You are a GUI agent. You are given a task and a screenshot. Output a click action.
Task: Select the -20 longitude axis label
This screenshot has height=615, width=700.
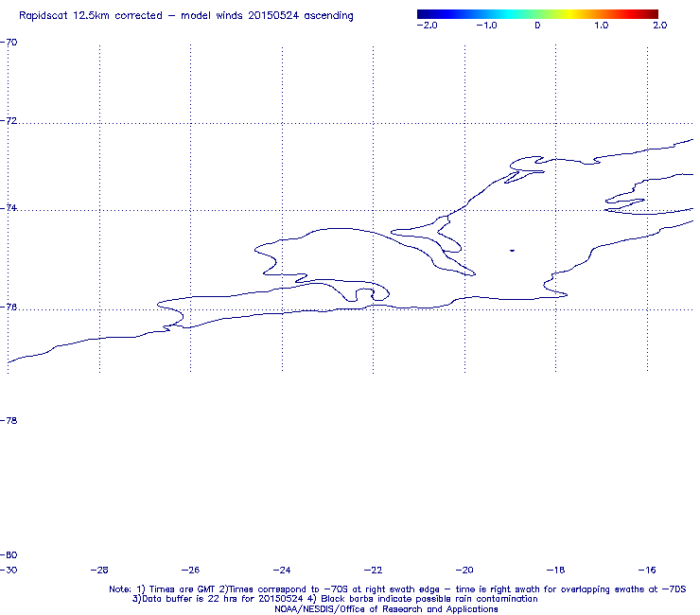[464, 571]
